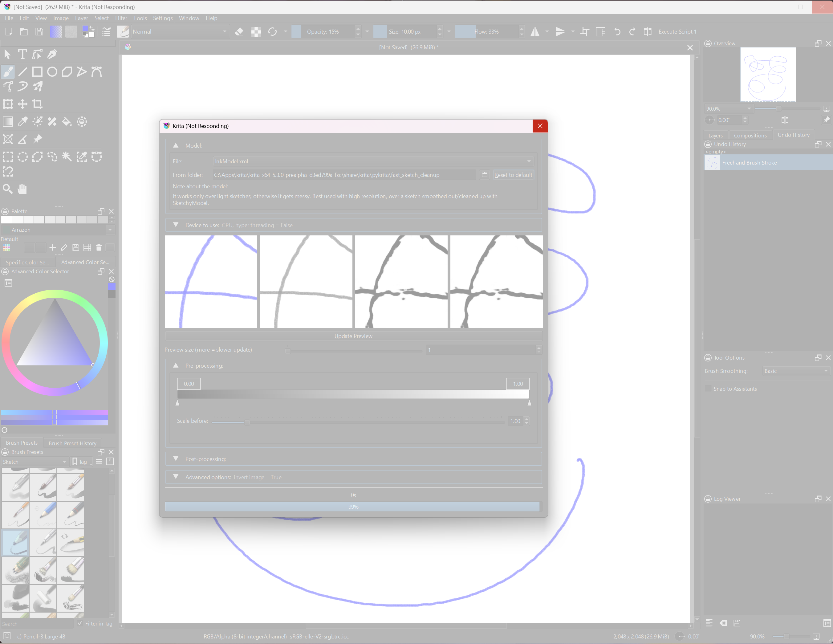Select the Text tool
This screenshot has width=833, height=644.
tap(22, 54)
